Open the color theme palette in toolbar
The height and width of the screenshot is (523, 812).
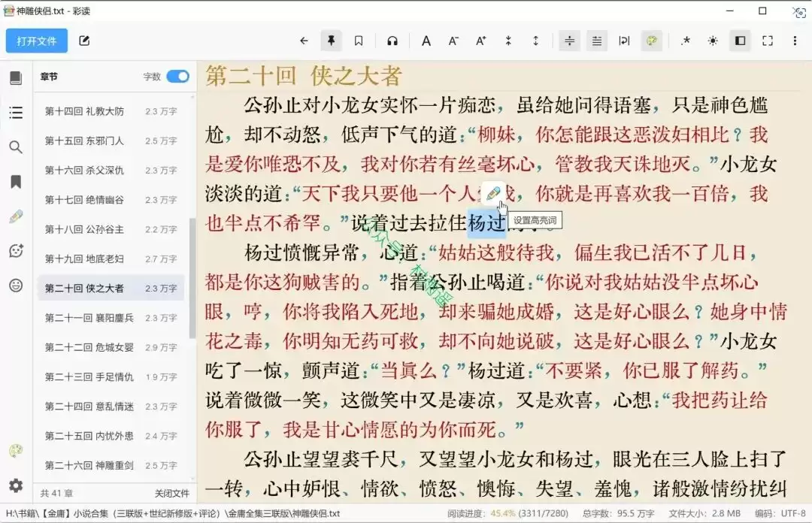pos(651,41)
